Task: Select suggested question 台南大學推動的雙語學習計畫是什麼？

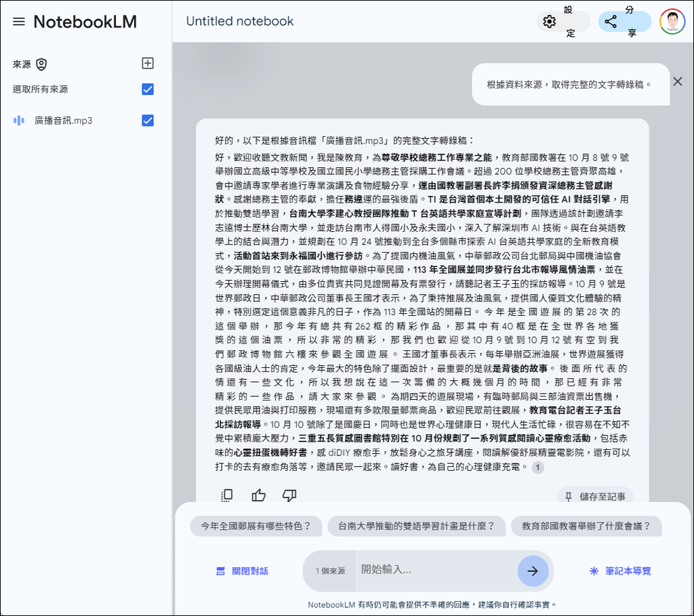Action: point(417,526)
